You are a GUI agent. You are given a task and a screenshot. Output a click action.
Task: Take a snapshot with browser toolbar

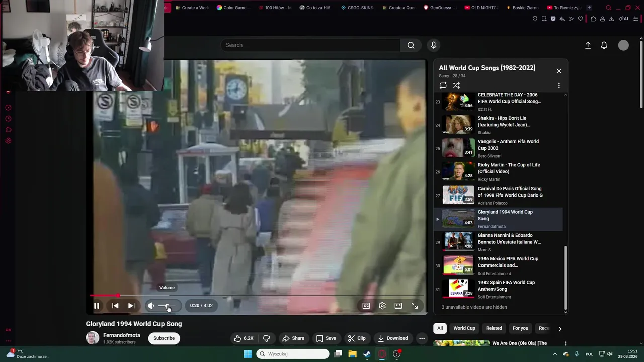click(x=544, y=19)
